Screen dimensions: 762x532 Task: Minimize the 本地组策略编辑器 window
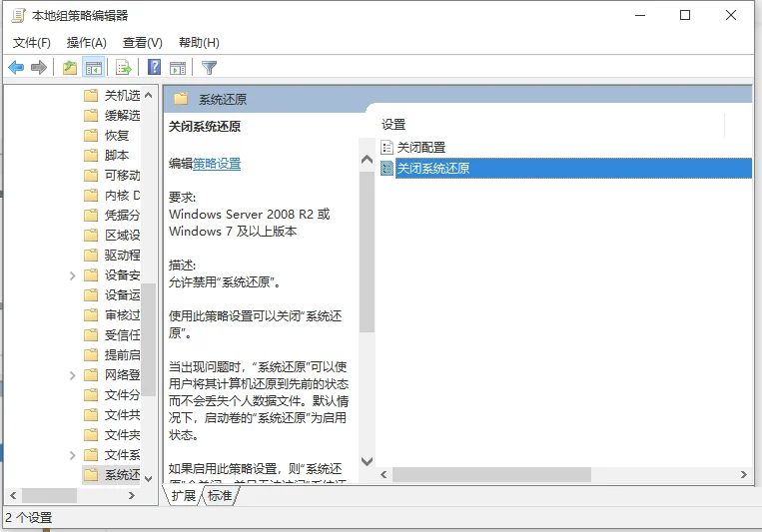640,16
